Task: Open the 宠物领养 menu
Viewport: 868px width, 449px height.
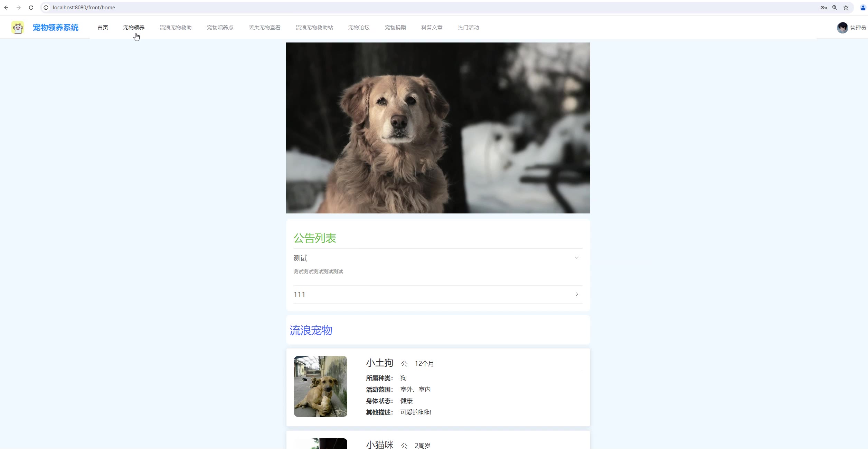Action: click(x=134, y=28)
